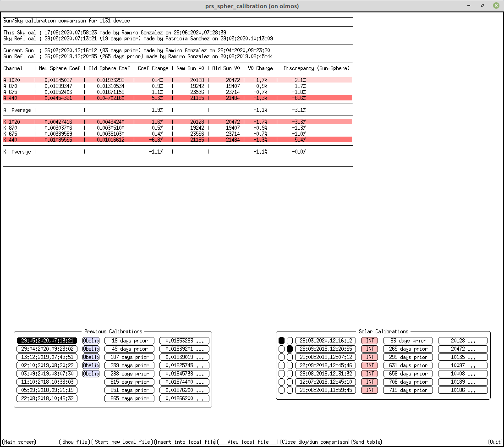Viewport: 504px width, 447px height.
Task: Select second radio for 23:08:2019 solar calibration
Action: (290, 357)
